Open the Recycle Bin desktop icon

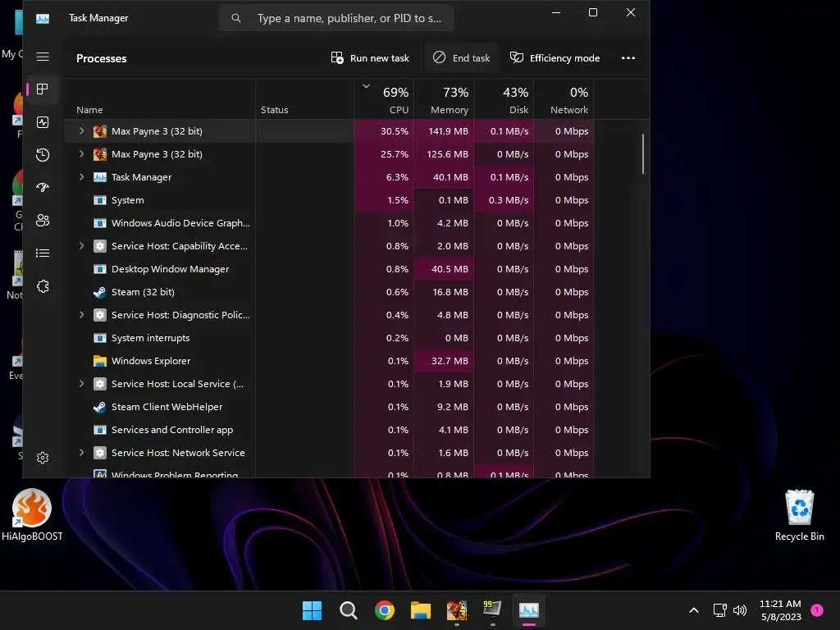pyautogui.click(x=799, y=514)
